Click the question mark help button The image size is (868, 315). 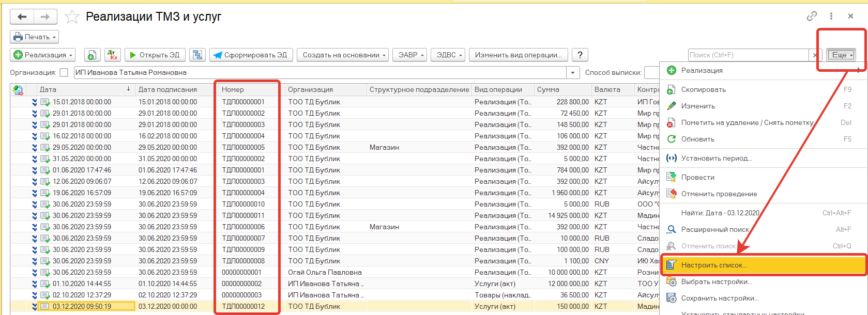click(580, 55)
